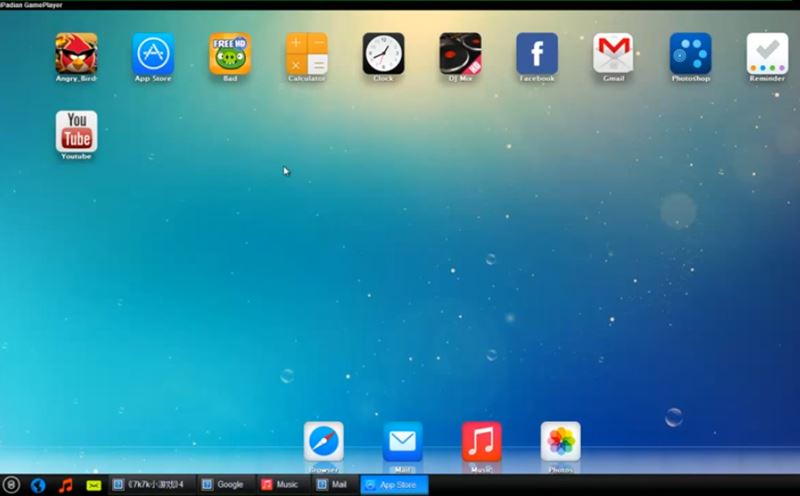Open the Calculator app icon
The height and width of the screenshot is (496, 800).
(x=307, y=54)
